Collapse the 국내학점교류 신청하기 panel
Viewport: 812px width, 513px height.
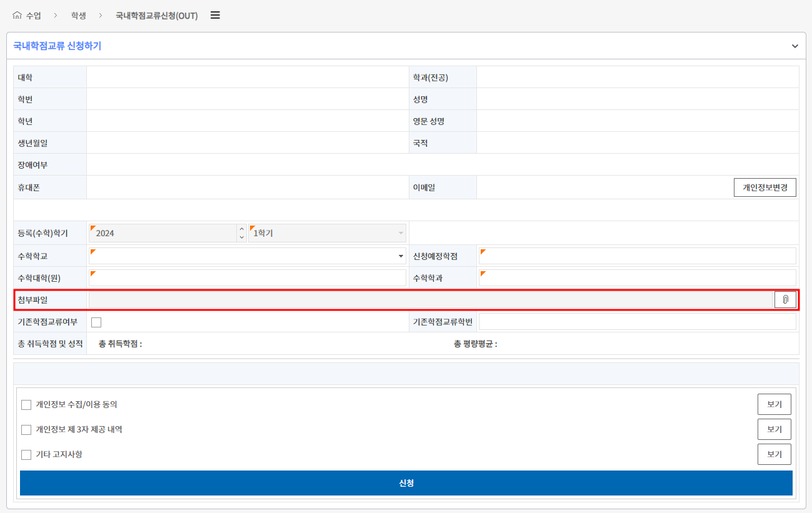point(794,46)
